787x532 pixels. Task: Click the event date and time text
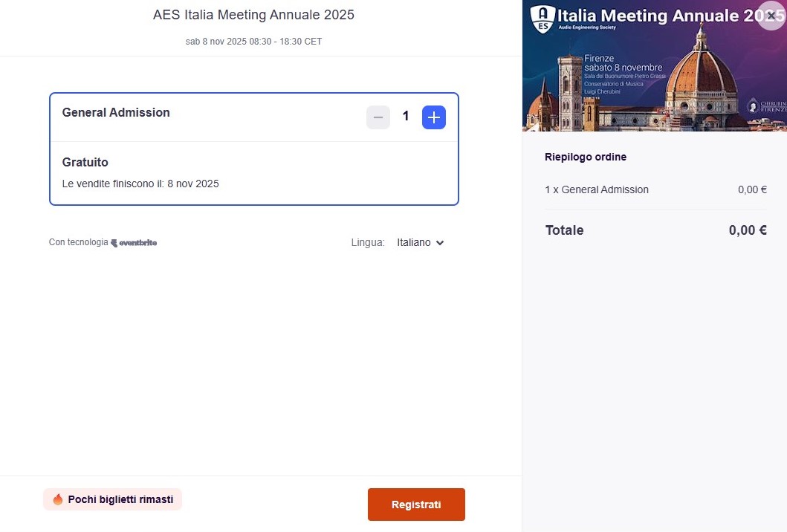point(253,42)
